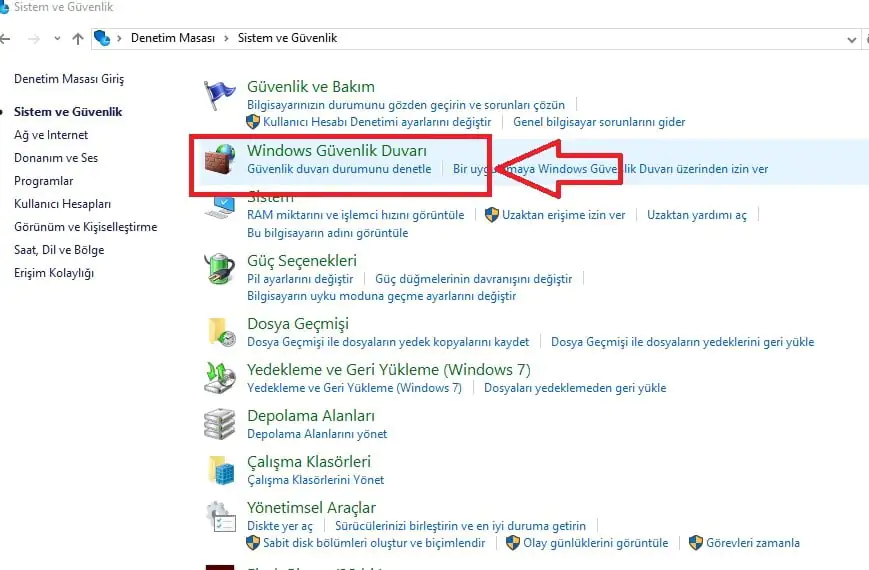Select Sistem ve Güvenlik in sidebar
869x570 pixels.
[x=68, y=111]
